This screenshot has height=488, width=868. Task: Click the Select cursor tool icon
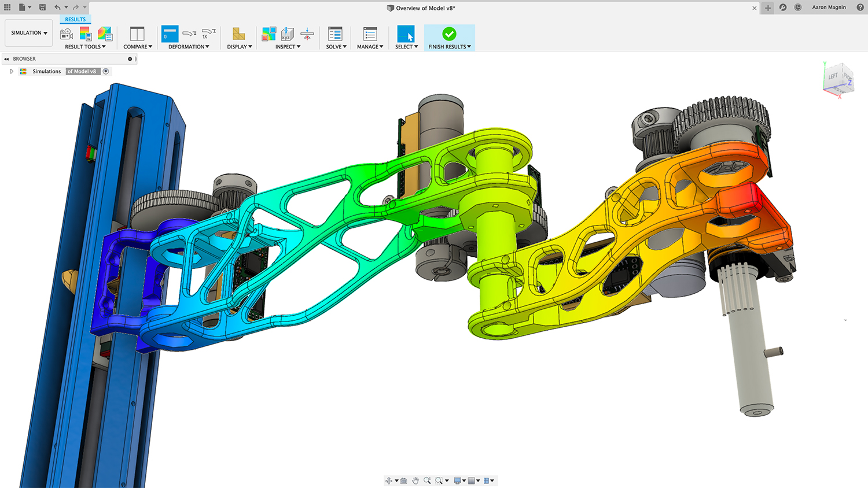point(406,34)
